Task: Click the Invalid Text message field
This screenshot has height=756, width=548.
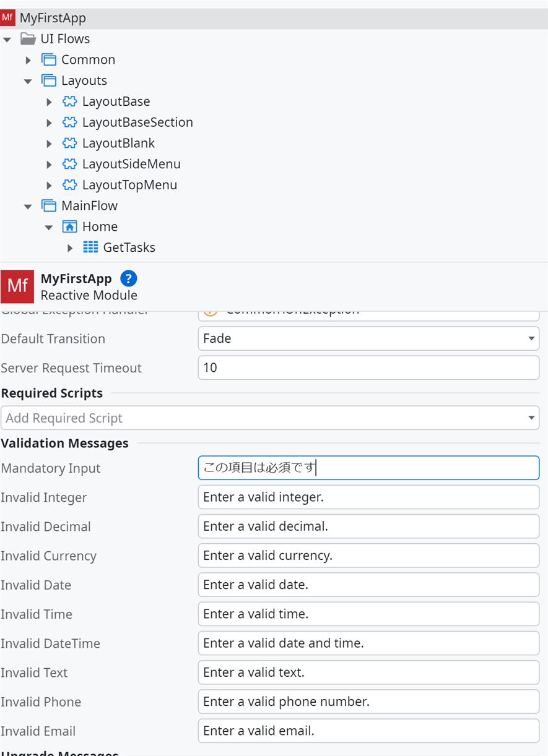Action: tap(368, 672)
